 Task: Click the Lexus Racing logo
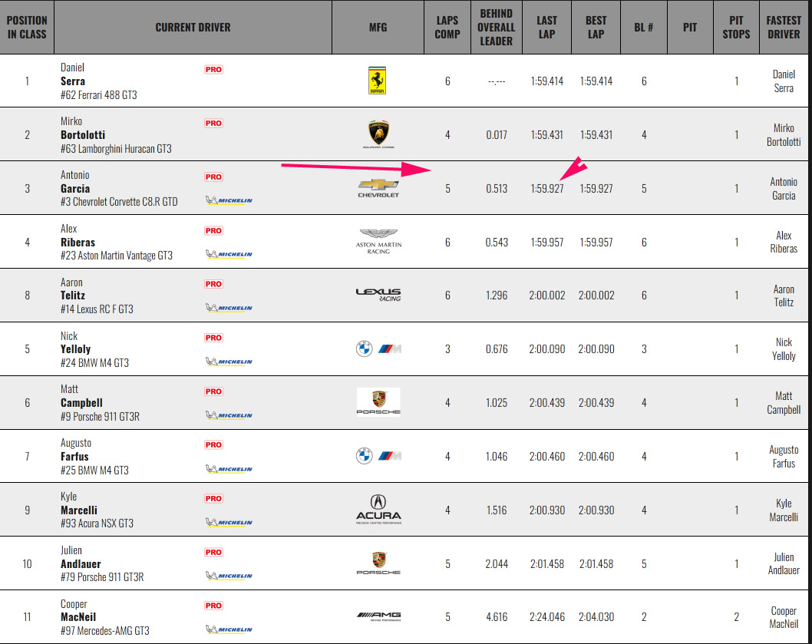click(x=378, y=295)
